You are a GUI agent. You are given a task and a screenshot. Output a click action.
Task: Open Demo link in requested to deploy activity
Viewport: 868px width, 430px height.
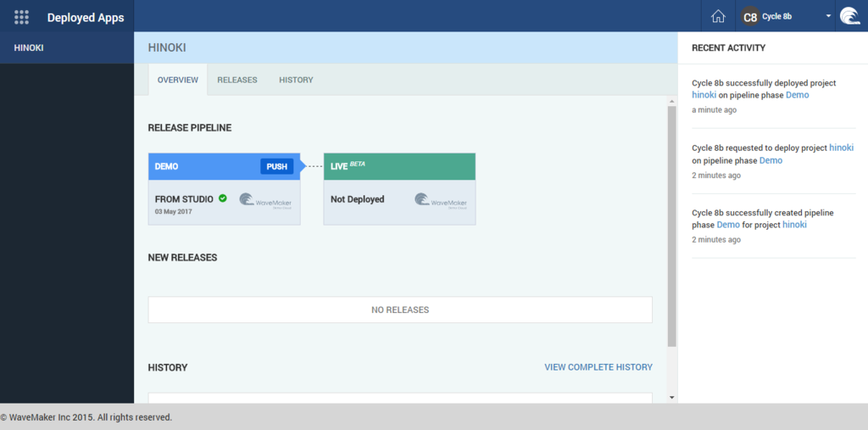(771, 160)
